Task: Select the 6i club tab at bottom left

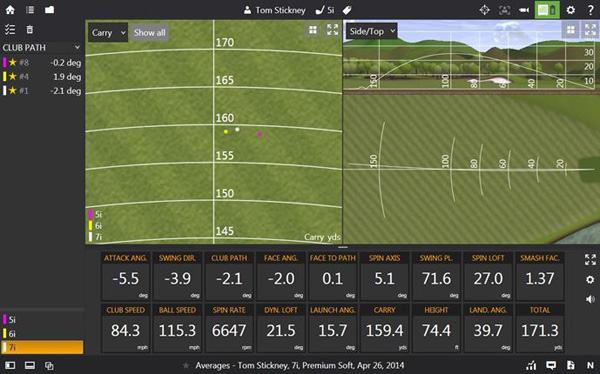Action: click(x=42, y=333)
